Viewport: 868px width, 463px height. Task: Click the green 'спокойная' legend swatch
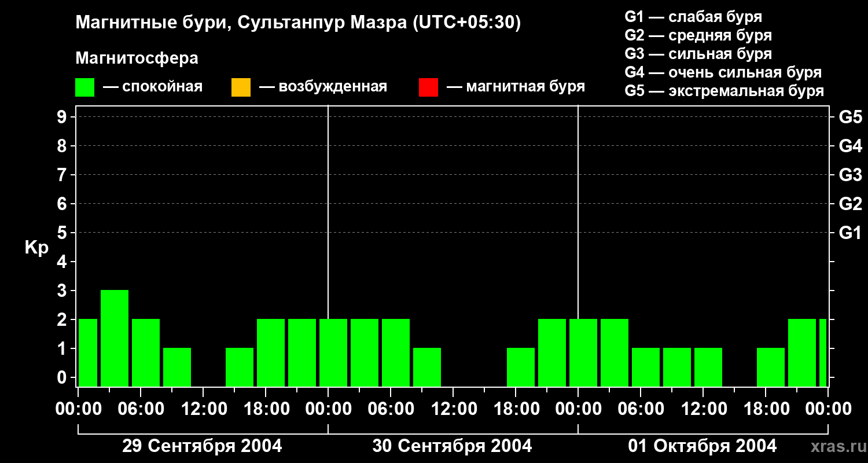click(85, 87)
